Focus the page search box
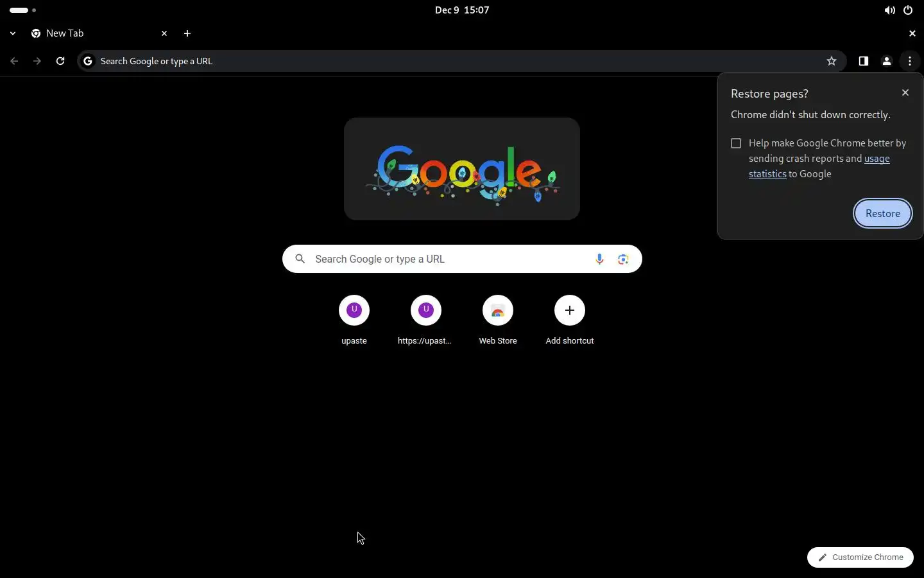Image resolution: width=924 pixels, height=578 pixels. coord(462,259)
